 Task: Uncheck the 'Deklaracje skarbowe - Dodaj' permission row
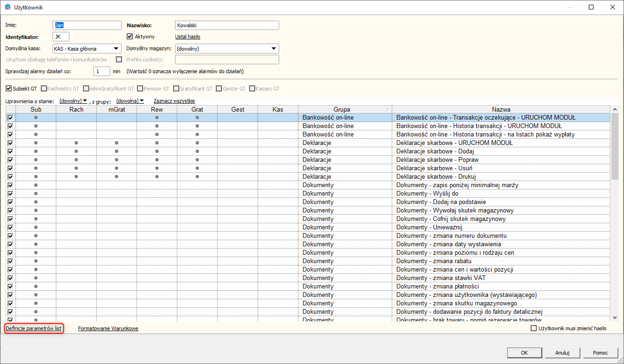[x=10, y=152]
